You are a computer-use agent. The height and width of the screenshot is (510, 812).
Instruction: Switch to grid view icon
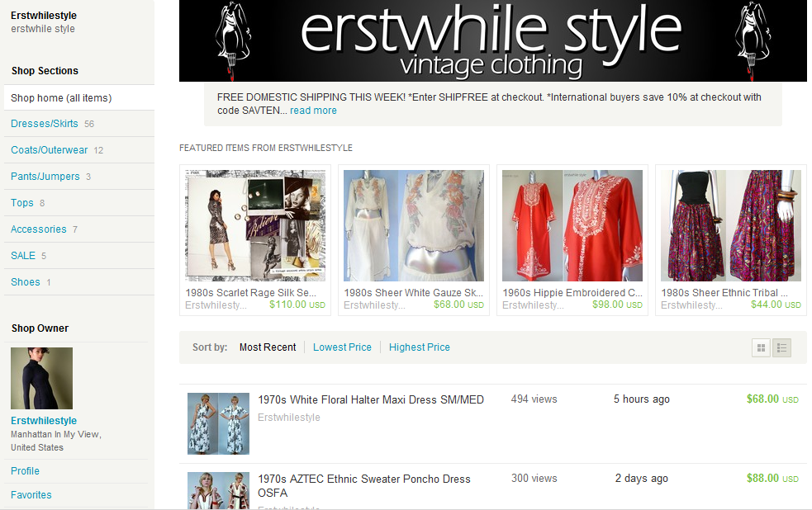761,348
